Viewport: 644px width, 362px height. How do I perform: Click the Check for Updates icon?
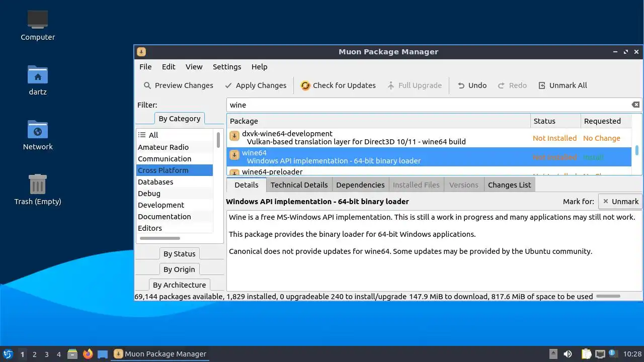coord(305,85)
